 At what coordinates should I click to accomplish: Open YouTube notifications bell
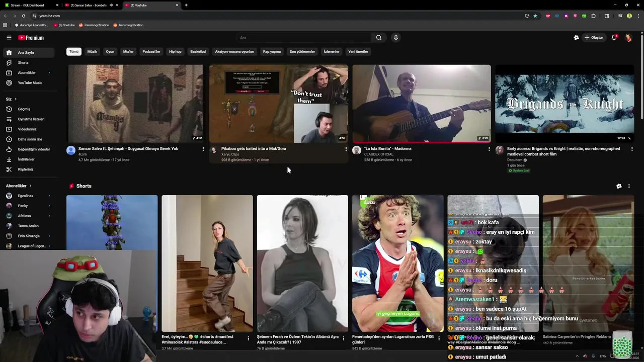tap(614, 38)
